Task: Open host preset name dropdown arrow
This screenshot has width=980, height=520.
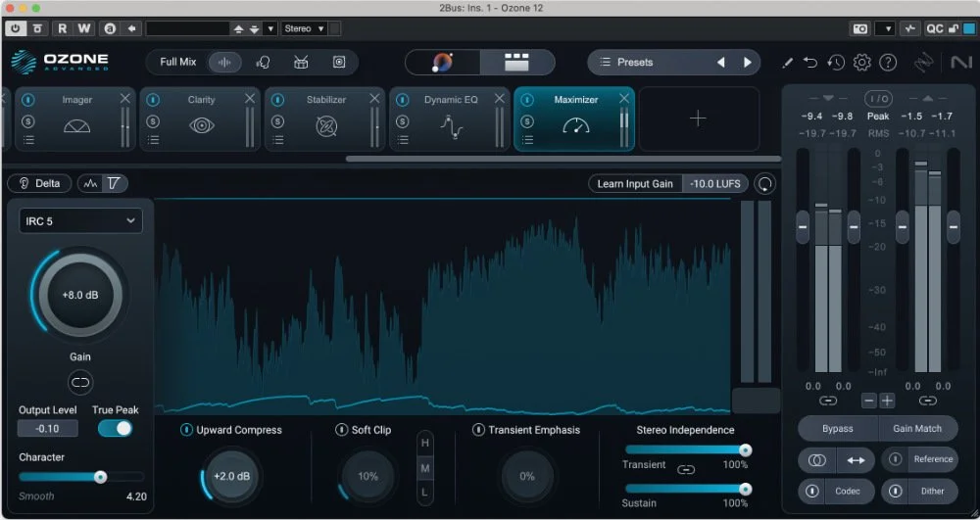Action: click(x=270, y=28)
